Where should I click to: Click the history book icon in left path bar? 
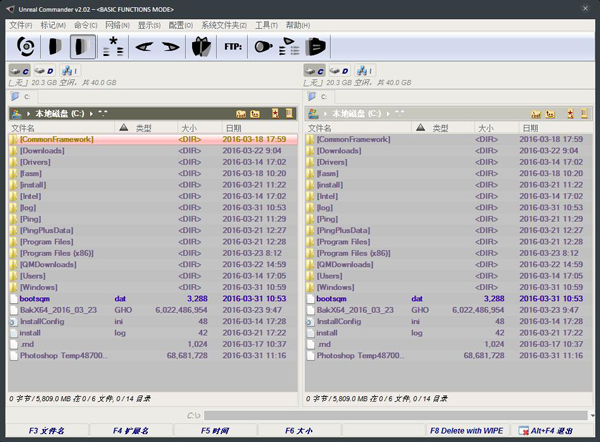coord(289,113)
